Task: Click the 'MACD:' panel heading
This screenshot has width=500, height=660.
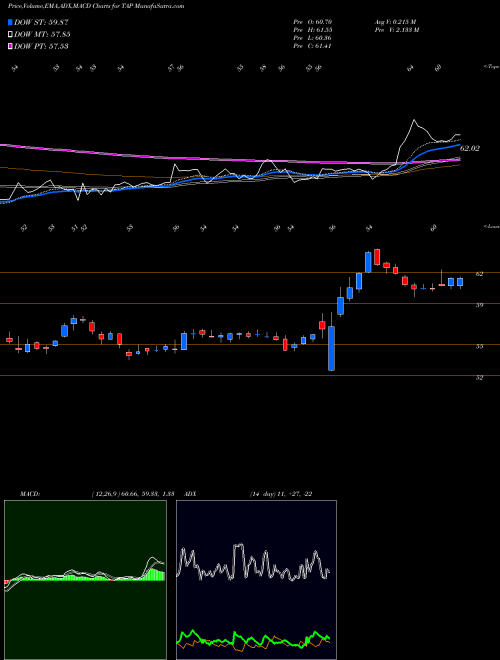Action: pyautogui.click(x=30, y=494)
